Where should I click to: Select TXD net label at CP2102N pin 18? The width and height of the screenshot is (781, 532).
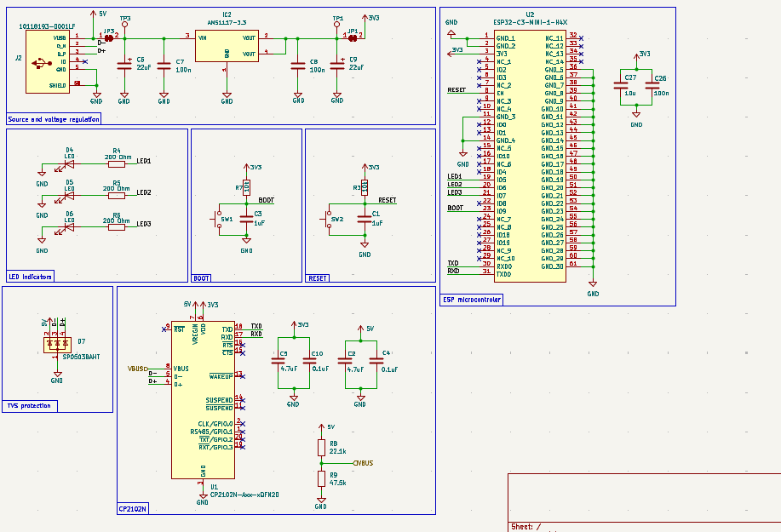click(256, 327)
